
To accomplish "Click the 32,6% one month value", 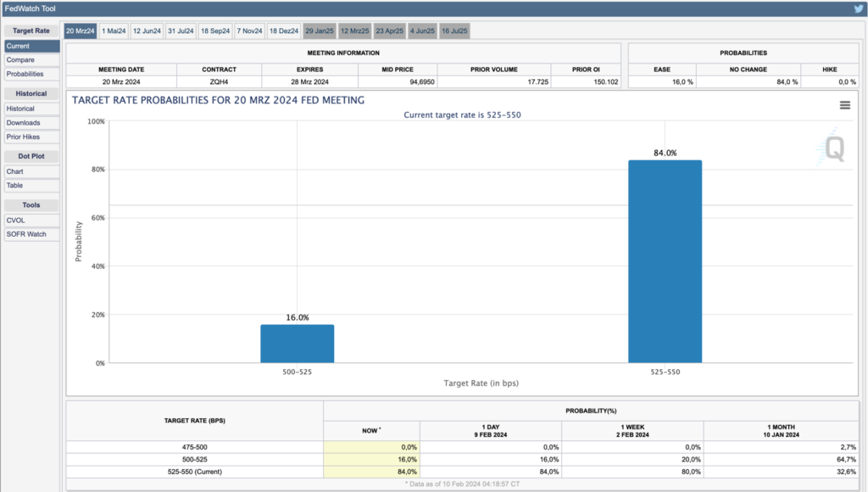I will click(x=847, y=472).
